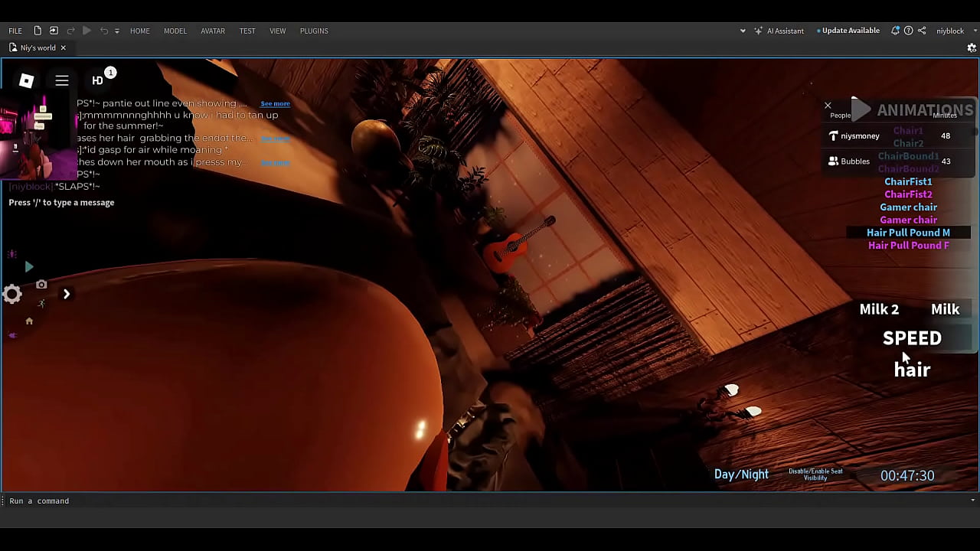Click the new file icon beside FILE

pos(38,31)
